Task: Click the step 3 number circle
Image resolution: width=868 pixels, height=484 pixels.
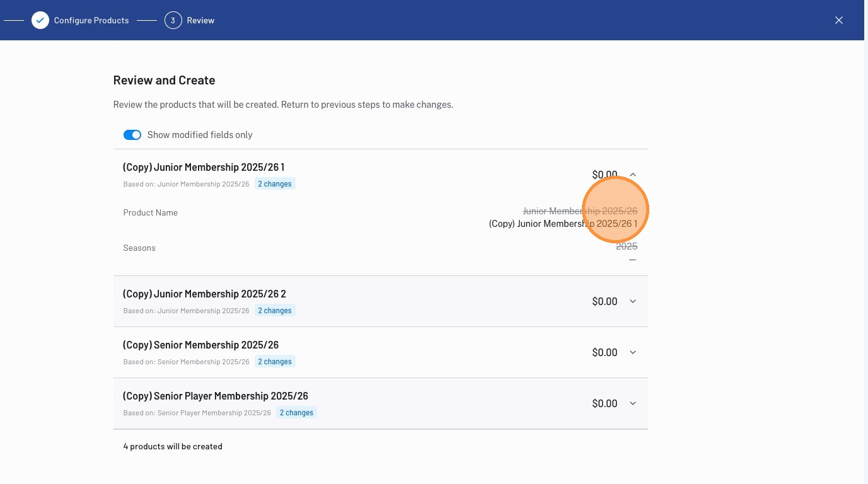Action: point(173,20)
